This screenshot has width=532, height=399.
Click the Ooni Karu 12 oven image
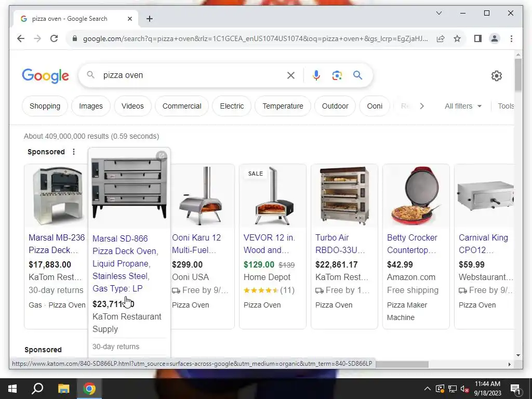point(203,196)
